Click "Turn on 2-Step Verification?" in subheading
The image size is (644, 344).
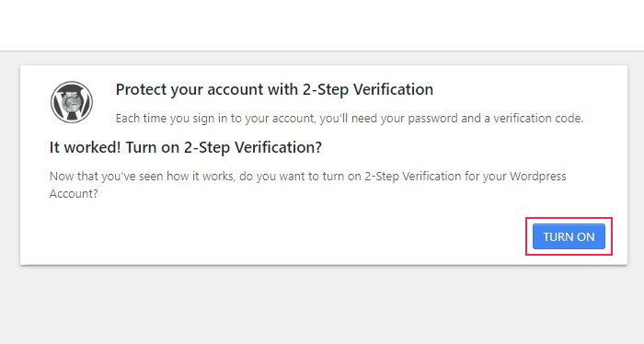click(x=224, y=147)
